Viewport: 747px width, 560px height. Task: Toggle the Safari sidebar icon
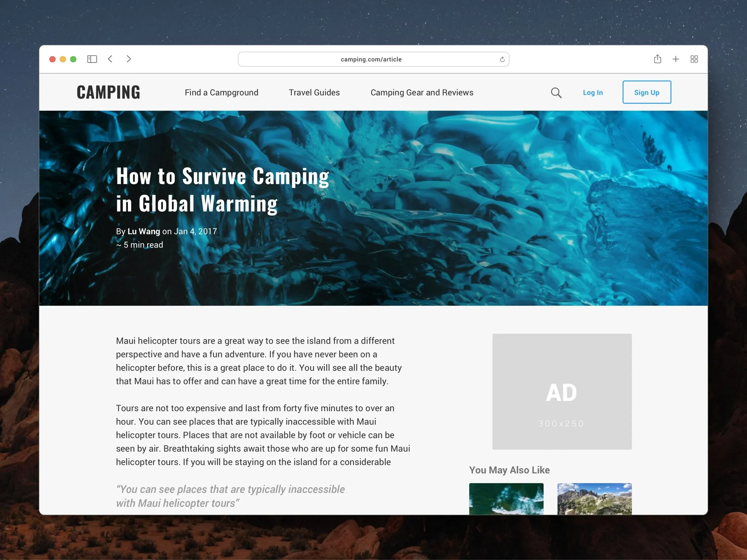point(92,59)
